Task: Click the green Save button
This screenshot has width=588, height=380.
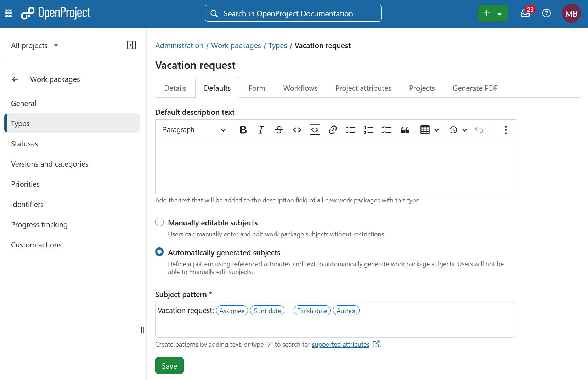Action: point(169,366)
